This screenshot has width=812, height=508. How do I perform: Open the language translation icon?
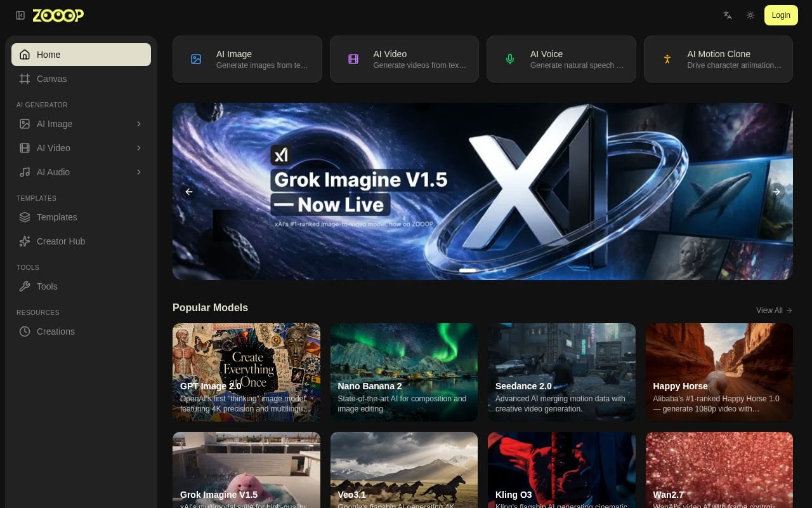728,15
